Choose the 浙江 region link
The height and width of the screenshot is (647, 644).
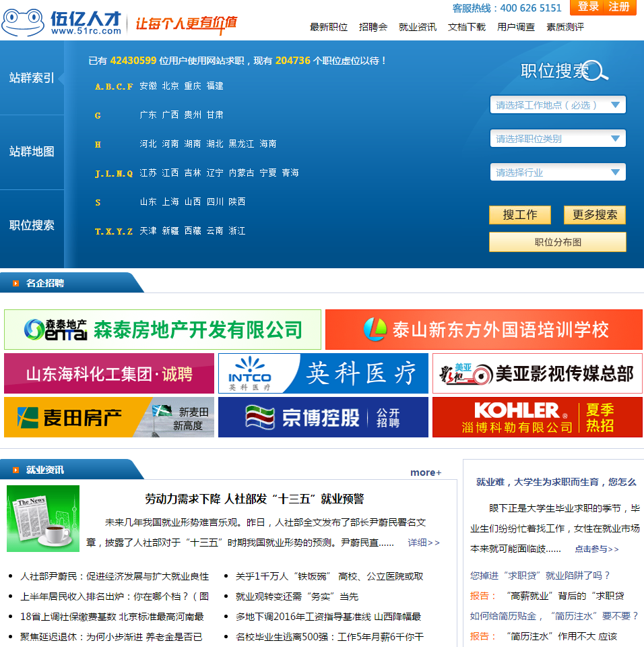point(237,230)
